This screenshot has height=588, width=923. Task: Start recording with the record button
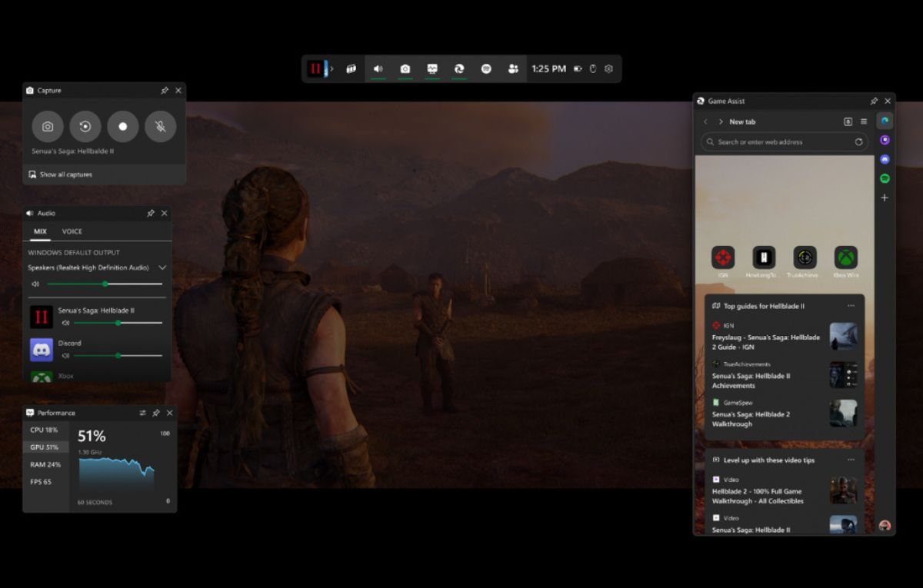click(x=123, y=126)
